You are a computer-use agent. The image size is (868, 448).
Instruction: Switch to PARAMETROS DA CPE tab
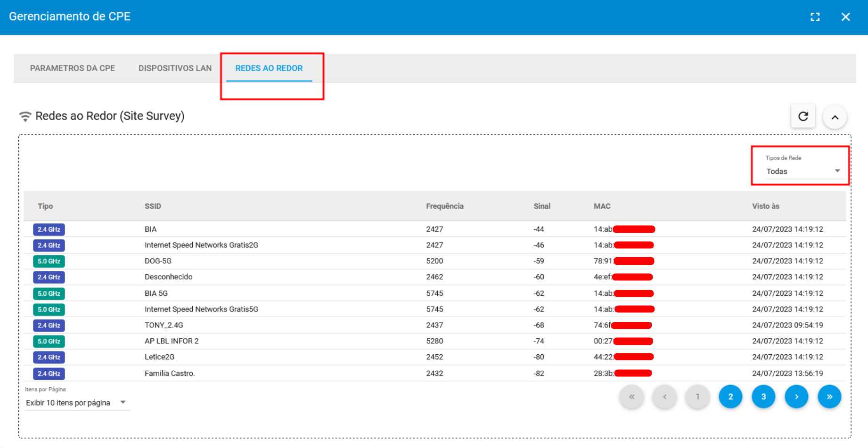point(73,68)
